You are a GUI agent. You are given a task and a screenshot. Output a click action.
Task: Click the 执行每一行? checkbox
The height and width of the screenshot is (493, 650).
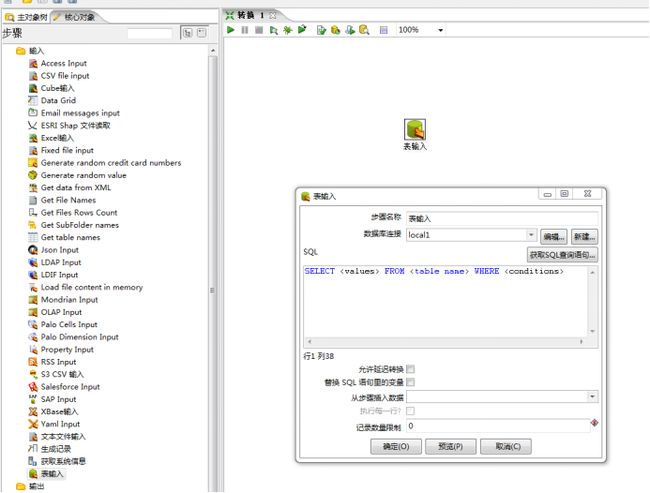pos(410,411)
